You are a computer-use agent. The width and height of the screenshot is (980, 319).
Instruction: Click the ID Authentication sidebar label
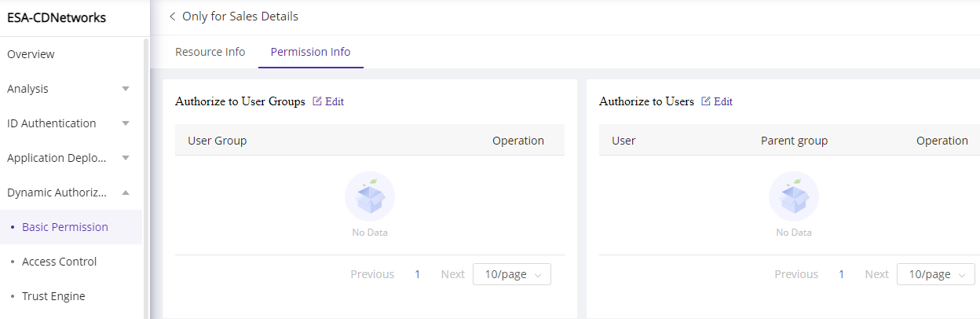[52, 123]
